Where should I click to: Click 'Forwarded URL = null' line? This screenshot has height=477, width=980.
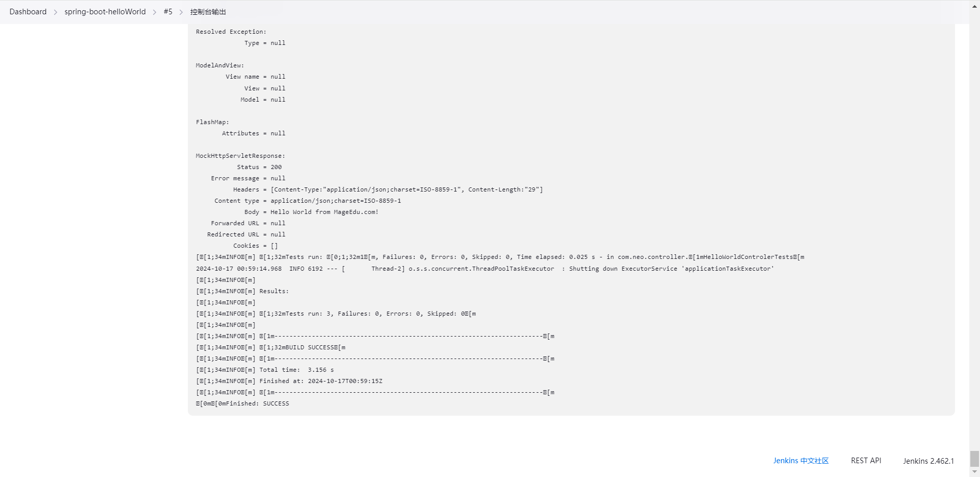coord(248,223)
